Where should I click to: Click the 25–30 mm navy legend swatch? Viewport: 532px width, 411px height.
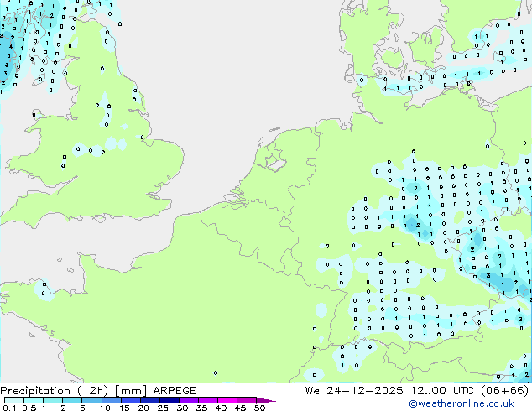(x=169, y=400)
